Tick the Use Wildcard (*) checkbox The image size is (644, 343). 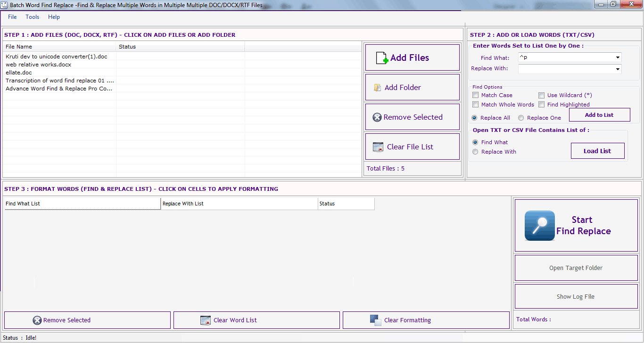pos(542,95)
